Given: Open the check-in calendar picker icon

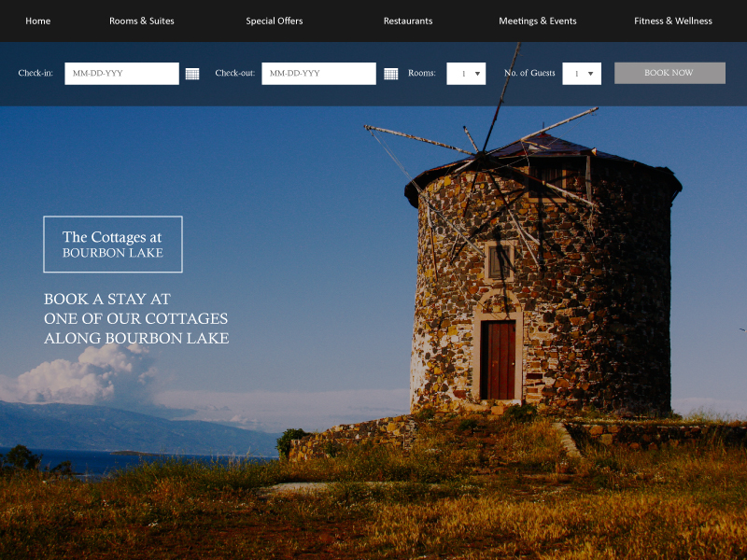Looking at the screenshot, I should [x=192, y=74].
